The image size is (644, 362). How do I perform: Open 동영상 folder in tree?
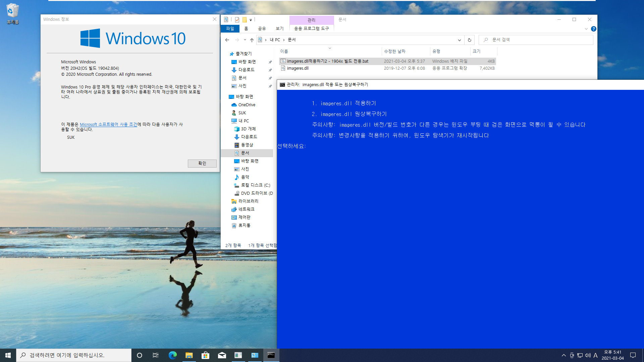tap(247, 145)
